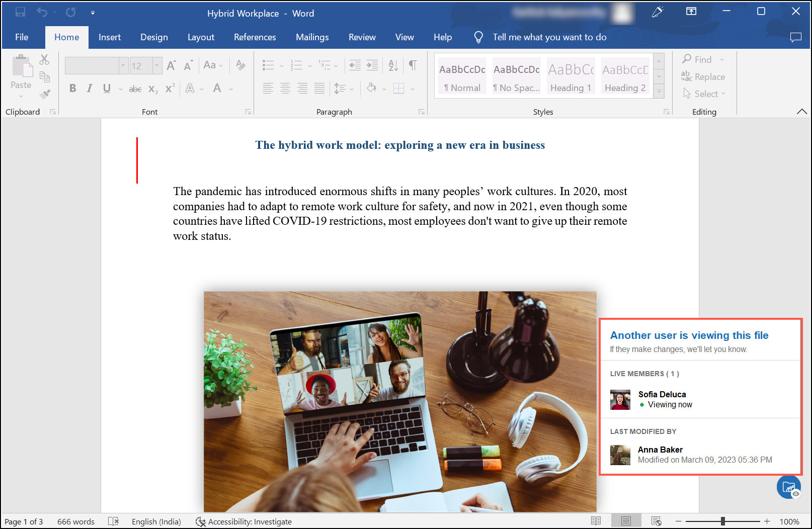Toggle Underline formatting
Screen dimensions: 812x529
pos(107,89)
